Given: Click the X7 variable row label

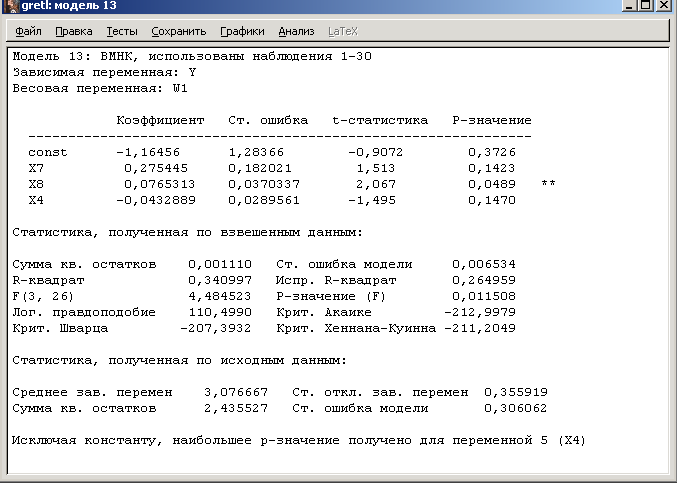Looking at the screenshot, I should click(36, 168).
